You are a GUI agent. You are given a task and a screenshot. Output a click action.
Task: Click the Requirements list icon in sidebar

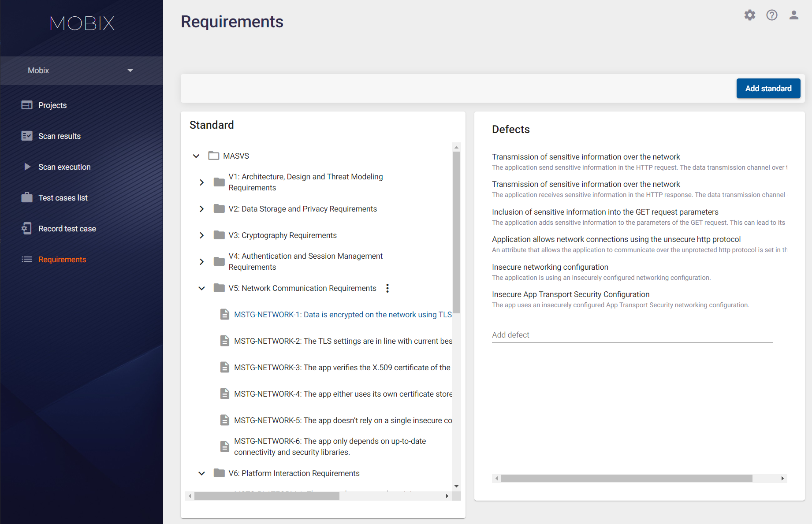[27, 259]
